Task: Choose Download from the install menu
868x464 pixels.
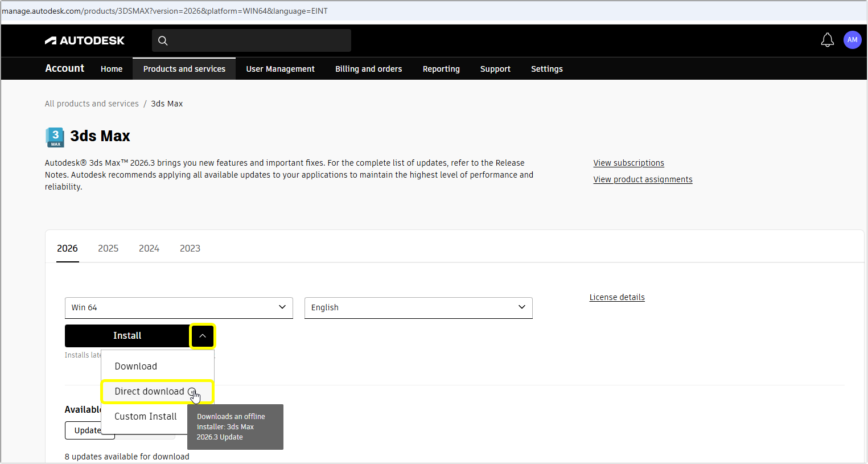Action: [135, 366]
